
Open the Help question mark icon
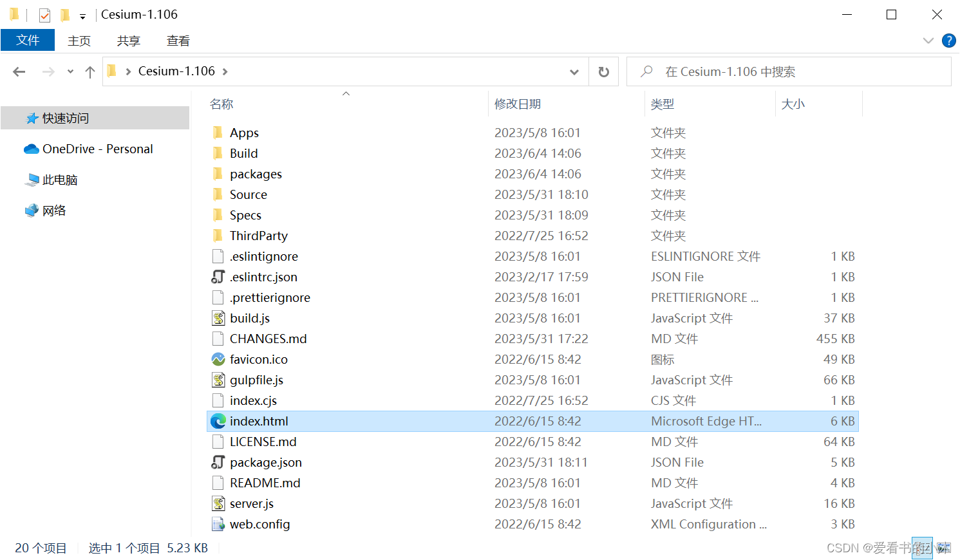click(x=948, y=41)
